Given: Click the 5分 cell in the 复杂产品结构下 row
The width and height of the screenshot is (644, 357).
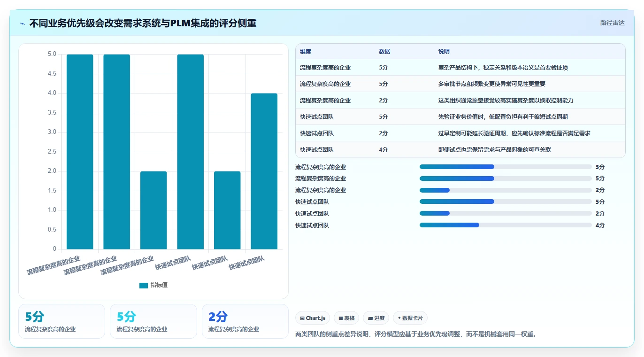Looking at the screenshot, I should click(x=383, y=68).
